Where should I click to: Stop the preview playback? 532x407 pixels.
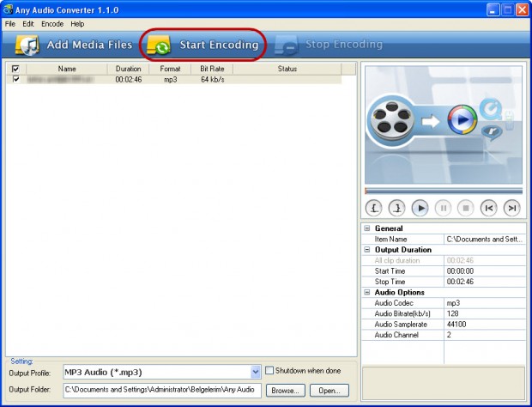(x=465, y=208)
